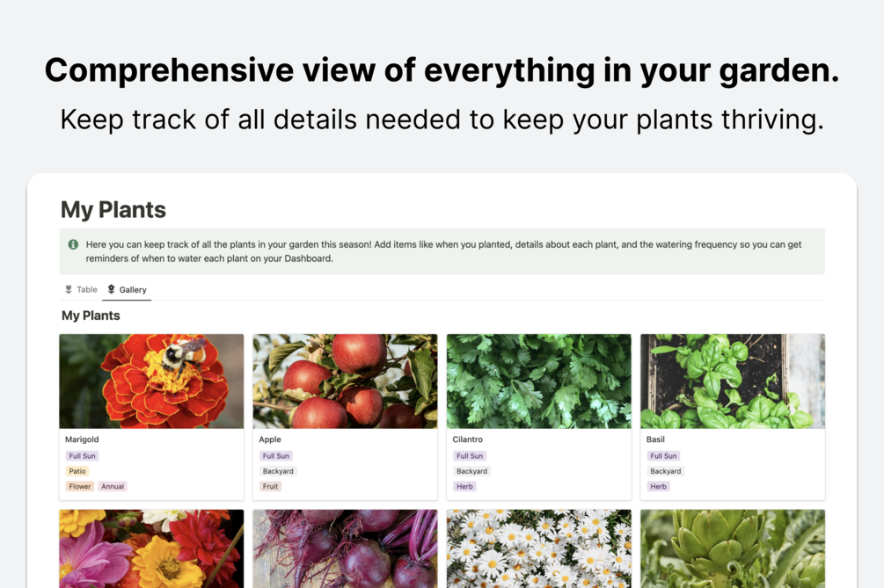Click the Fruit tag on Apple
The width and height of the screenshot is (884, 588).
tap(270, 486)
